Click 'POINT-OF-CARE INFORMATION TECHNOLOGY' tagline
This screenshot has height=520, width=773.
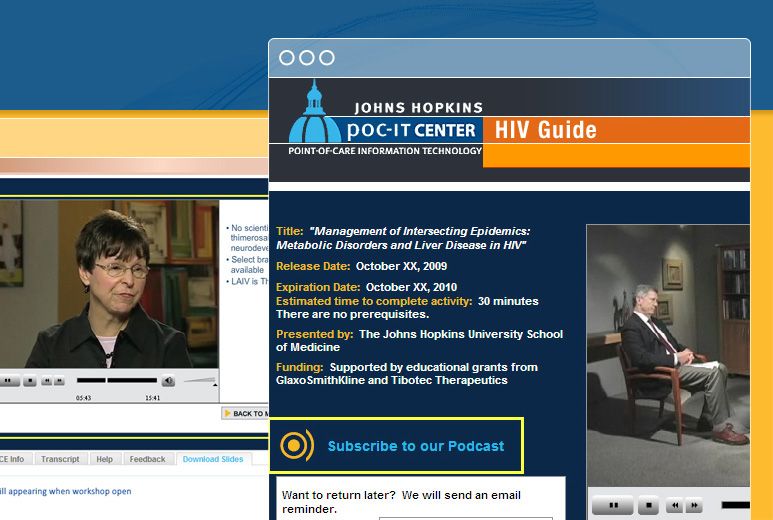click(x=385, y=151)
